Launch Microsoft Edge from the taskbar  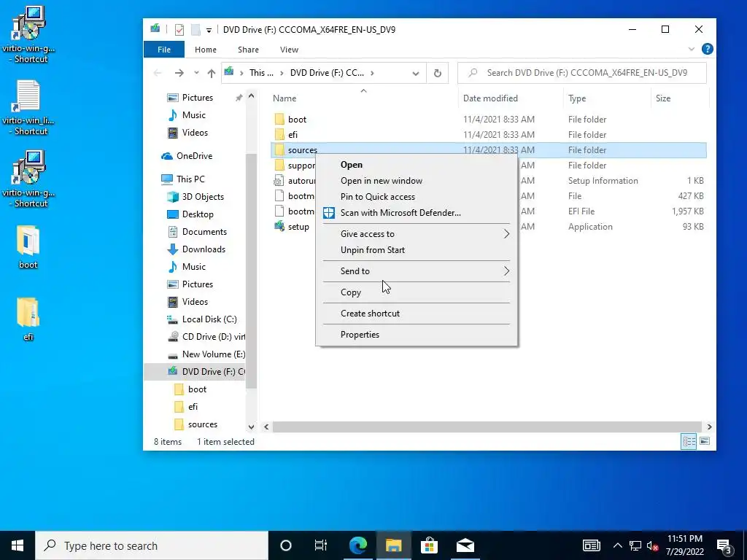tap(357, 545)
